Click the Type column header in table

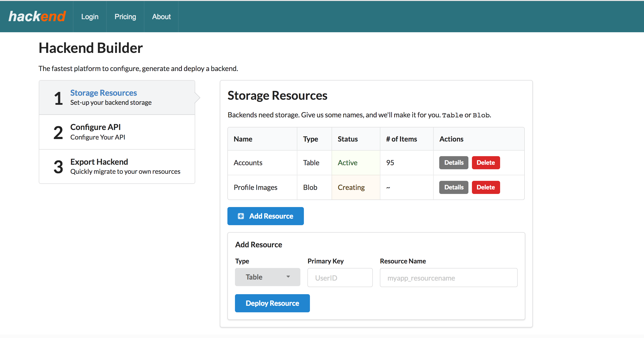click(314, 139)
